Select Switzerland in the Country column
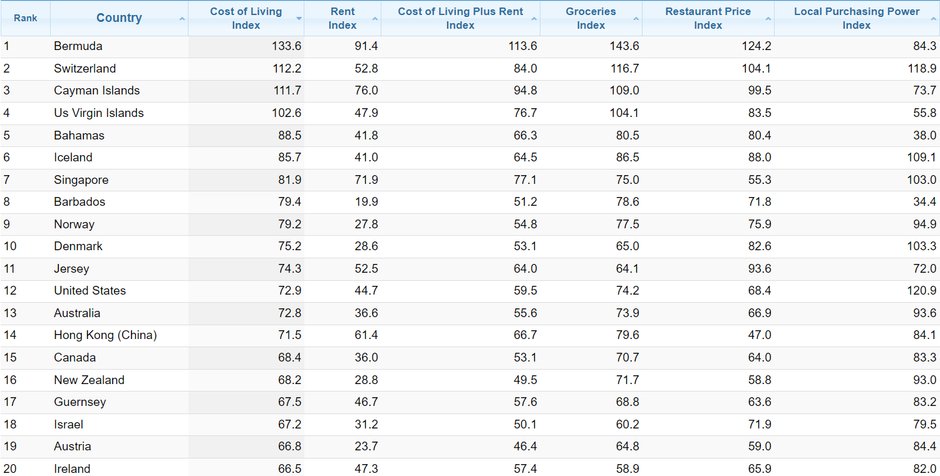The image size is (940, 476). tap(85, 68)
